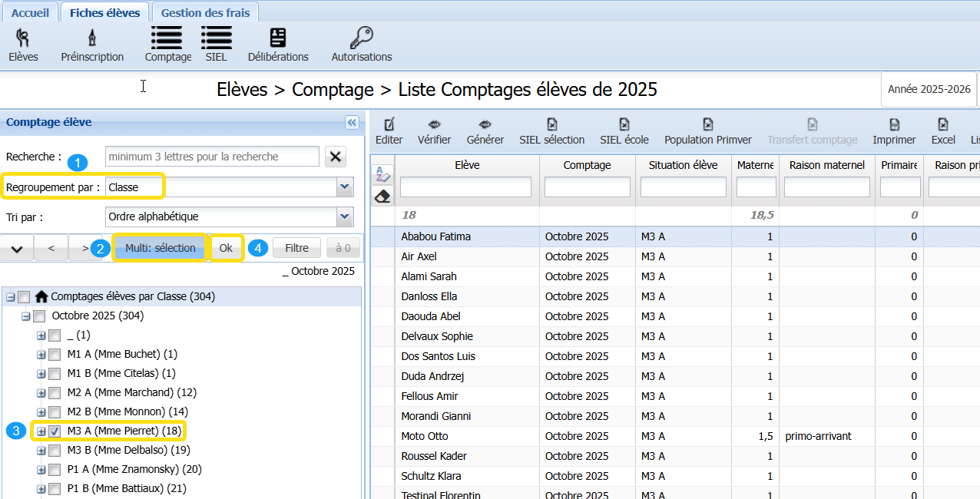Open the Préinscription section icon
Screen dimensions: 980x499
click(92, 38)
